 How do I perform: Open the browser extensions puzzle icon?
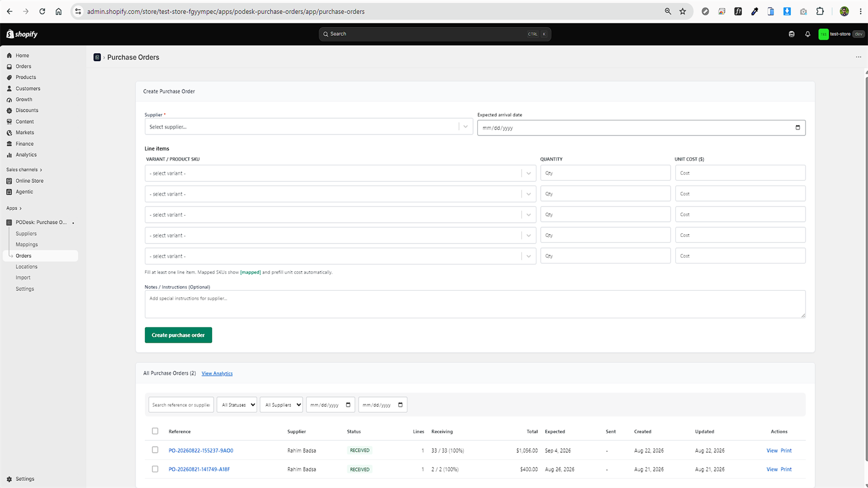click(820, 11)
